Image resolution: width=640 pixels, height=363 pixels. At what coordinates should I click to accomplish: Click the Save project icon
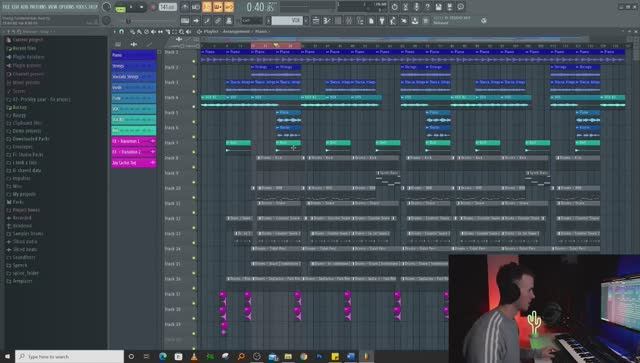coord(438,7)
